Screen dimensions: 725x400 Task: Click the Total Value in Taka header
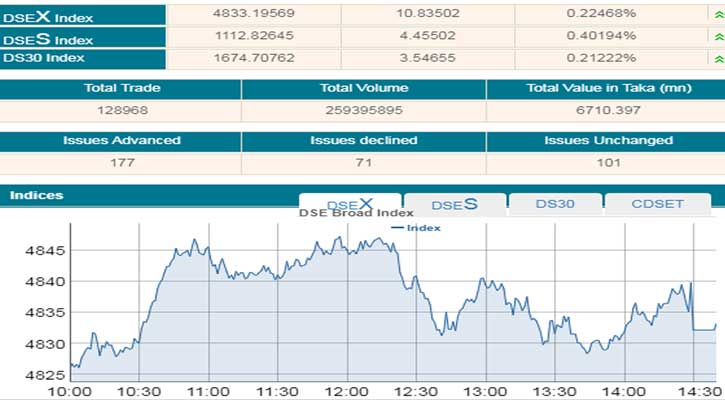tap(604, 89)
